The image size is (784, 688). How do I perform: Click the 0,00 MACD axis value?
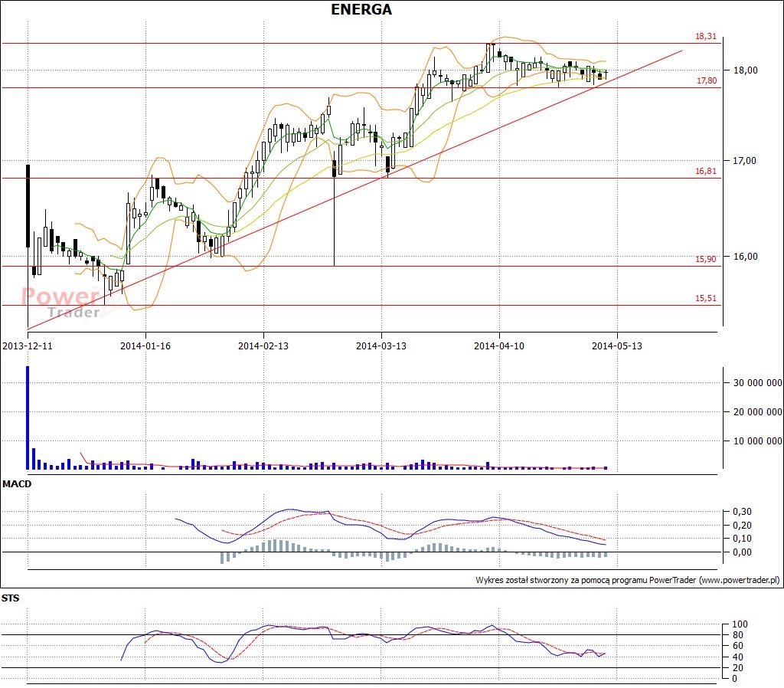[x=742, y=552]
